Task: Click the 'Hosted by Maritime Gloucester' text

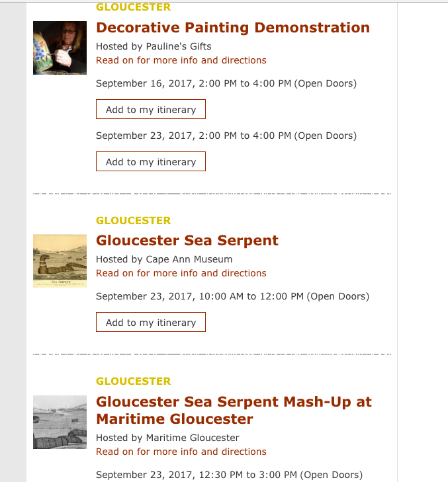Action: coord(167,438)
